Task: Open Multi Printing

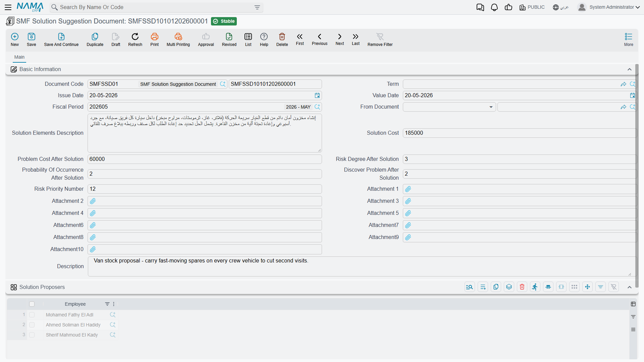Action: click(x=178, y=40)
